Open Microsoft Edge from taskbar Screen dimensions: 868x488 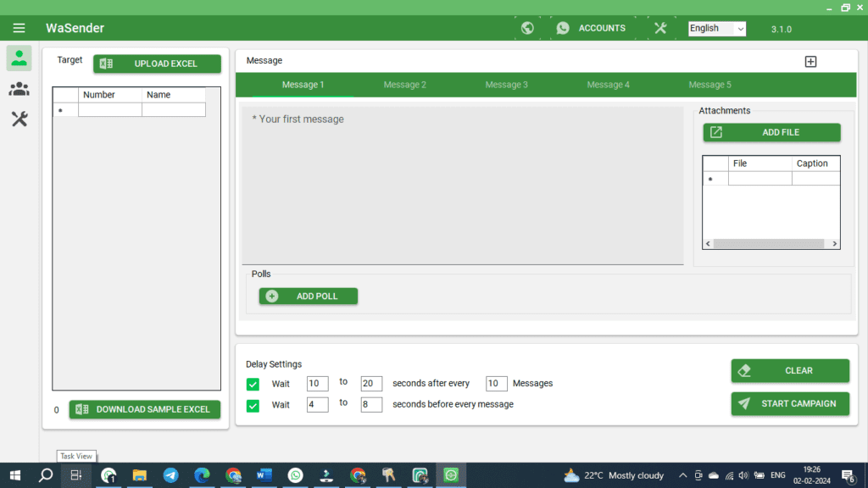(x=202, y=475)
